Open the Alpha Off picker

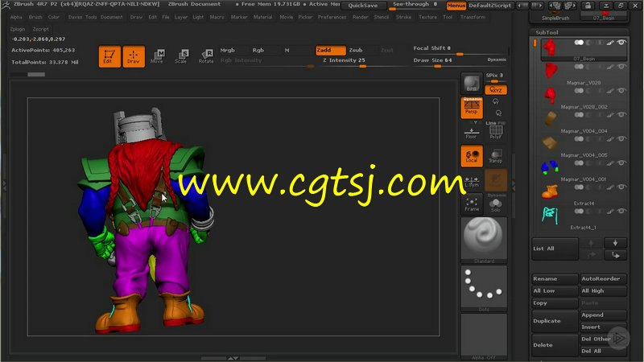point(484,336)
